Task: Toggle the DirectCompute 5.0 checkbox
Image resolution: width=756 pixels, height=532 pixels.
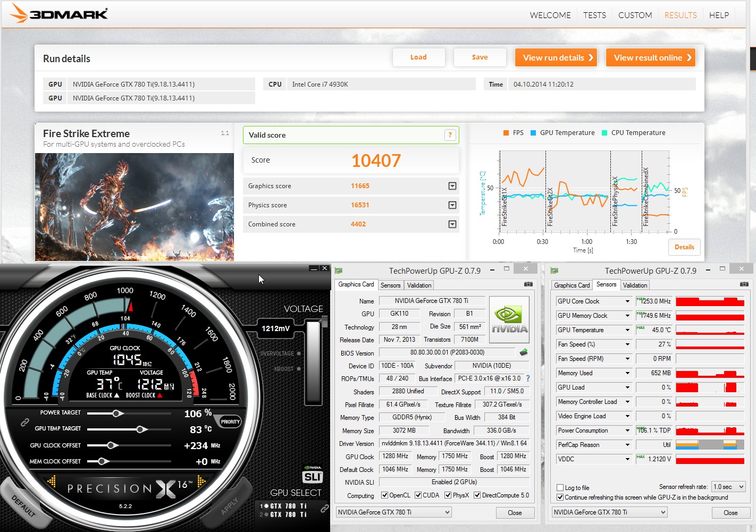Action: (x=477, y=495)
